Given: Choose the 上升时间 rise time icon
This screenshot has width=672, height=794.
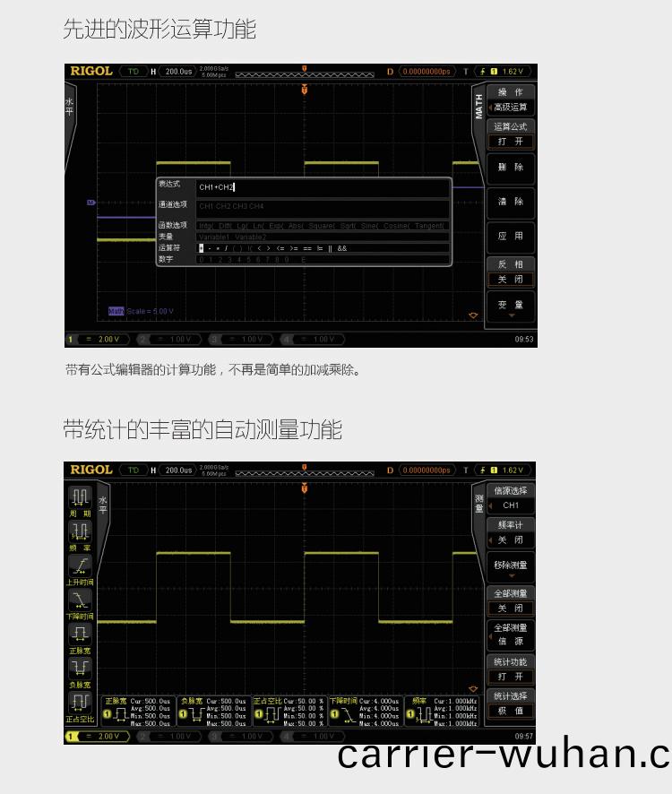Looking at the screenshot, I should coord(80,565).
